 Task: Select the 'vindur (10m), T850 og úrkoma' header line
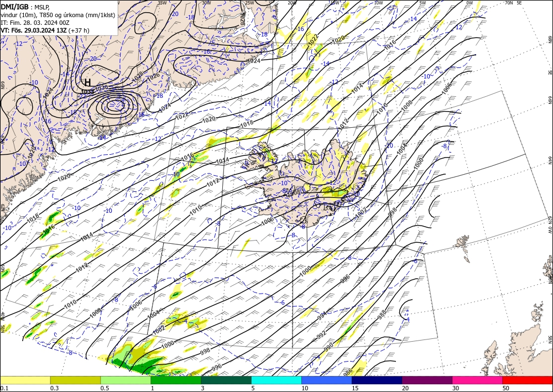click(x=58, y=15)
